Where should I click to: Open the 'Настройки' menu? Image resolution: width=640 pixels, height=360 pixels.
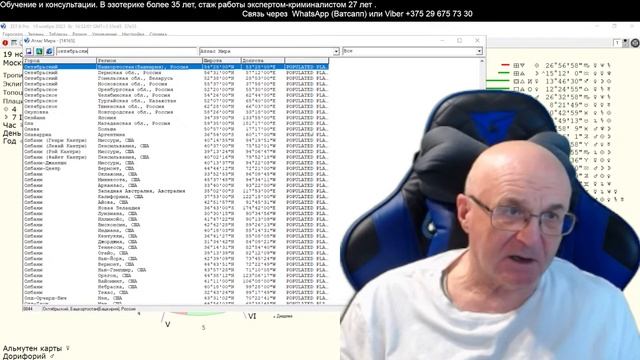click(133, 34)
